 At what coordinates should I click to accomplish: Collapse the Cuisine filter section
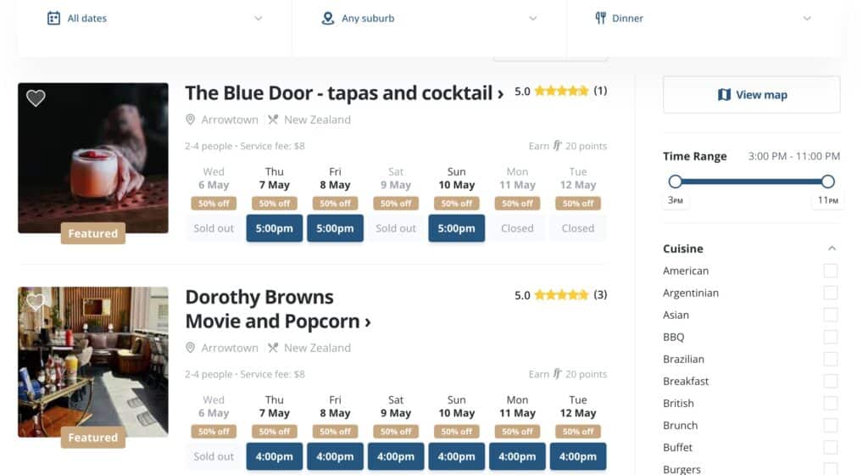(x=832, y=249)
